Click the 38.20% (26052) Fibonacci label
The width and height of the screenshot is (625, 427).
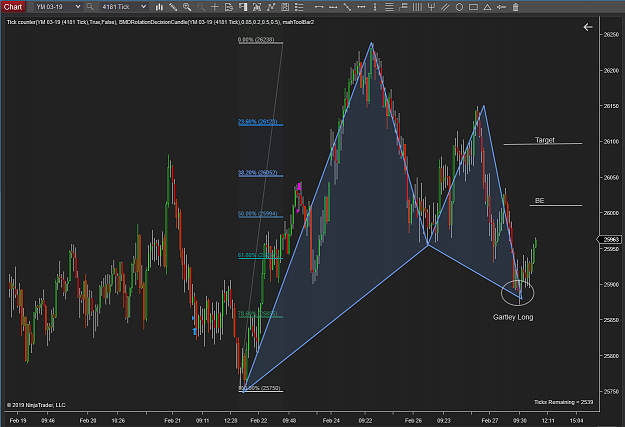[x=257, y=173]
